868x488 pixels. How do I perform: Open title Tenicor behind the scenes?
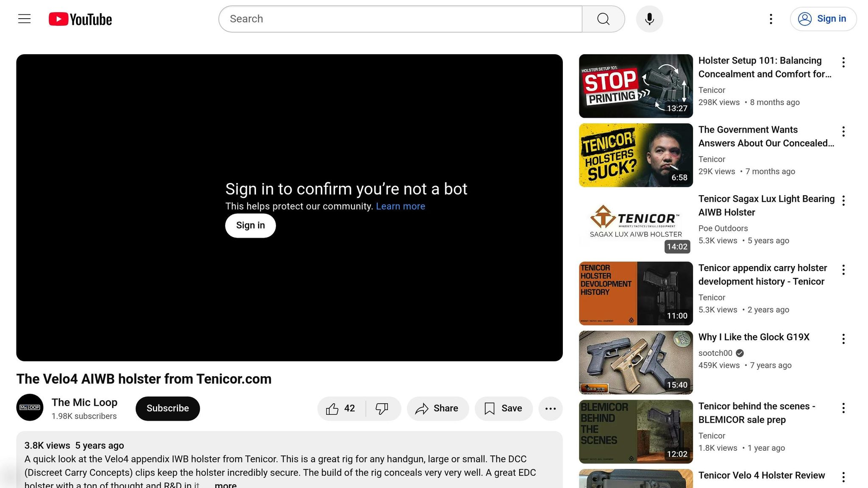point(757,413)
